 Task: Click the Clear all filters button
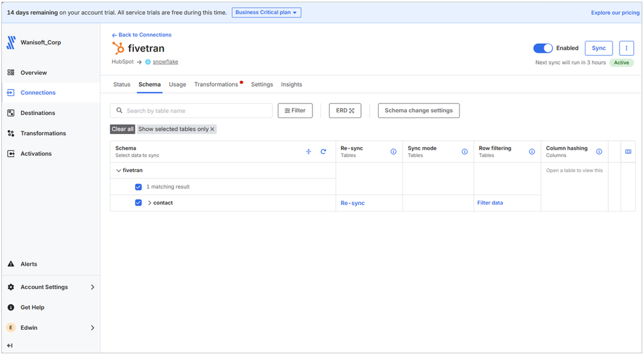coord(123,129)
